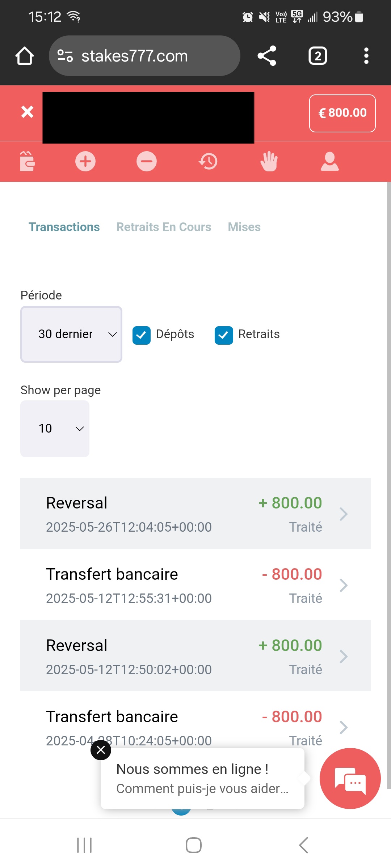Open the wallet icon in account toolbar

(x=28, y=161)
